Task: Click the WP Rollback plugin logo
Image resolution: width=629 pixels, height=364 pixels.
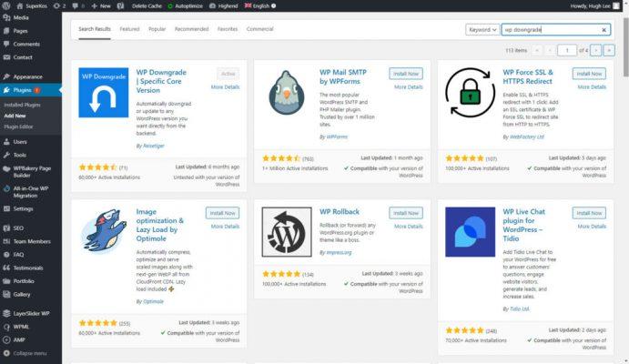Action: point(286,233)
